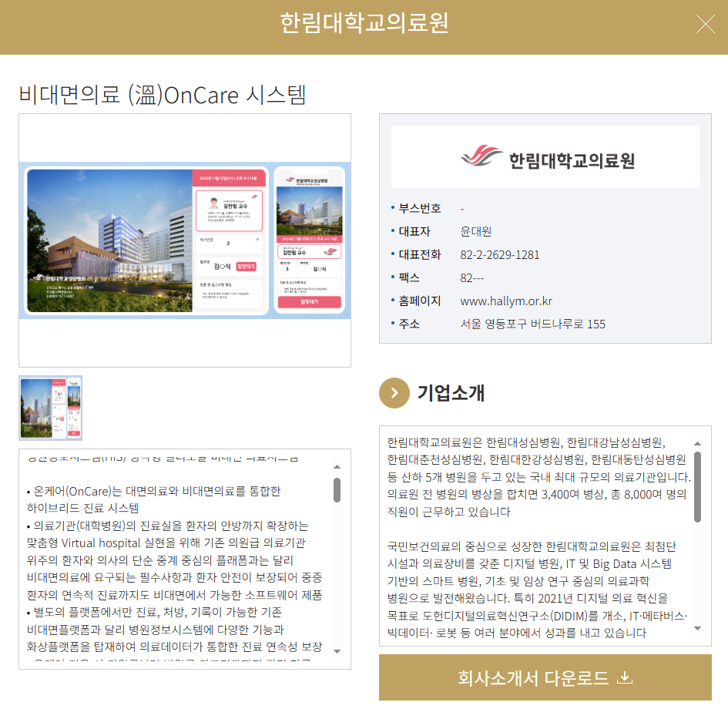Click the up arrow of product description scrollbar

(337, 467)
